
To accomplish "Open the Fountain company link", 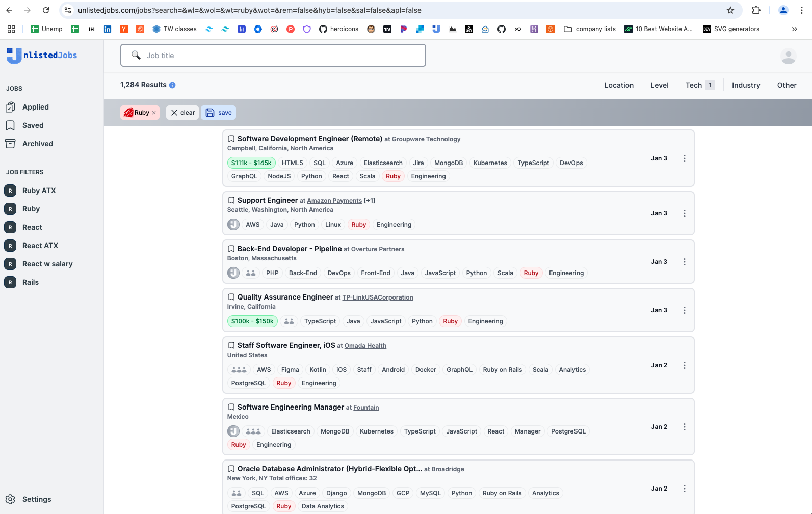I will point(366,408).
